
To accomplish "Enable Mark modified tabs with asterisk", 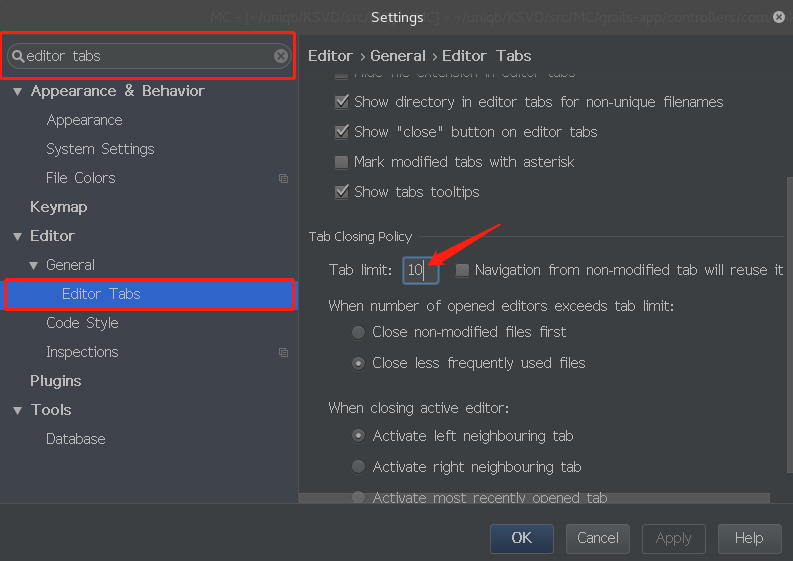I will [x=341, y=162].
